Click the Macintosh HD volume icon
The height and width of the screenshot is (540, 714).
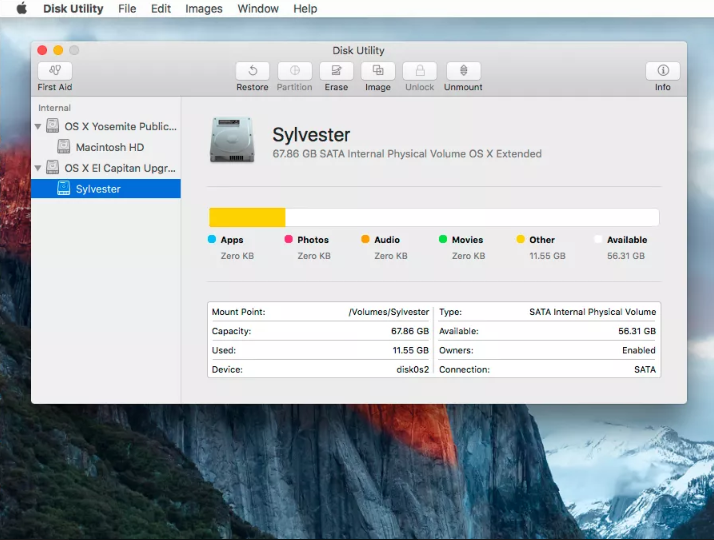64,147
